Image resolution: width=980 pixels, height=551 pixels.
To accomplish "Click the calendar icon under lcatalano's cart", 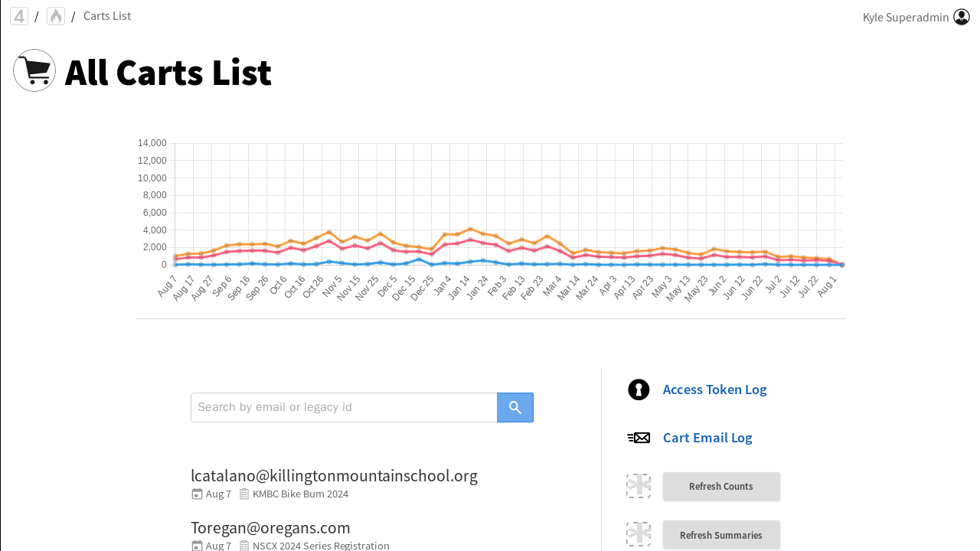I will (x=197, y=494).
